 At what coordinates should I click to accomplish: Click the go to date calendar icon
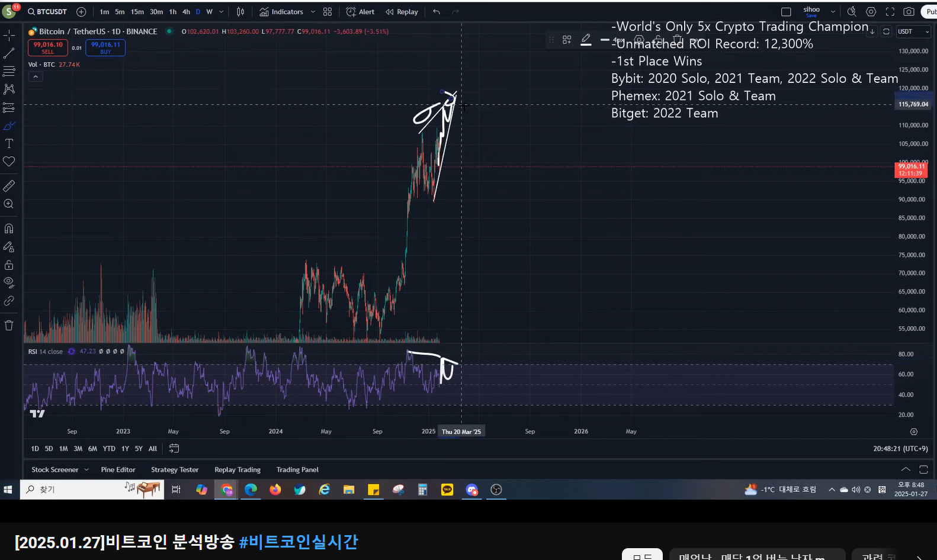[174, 449]
